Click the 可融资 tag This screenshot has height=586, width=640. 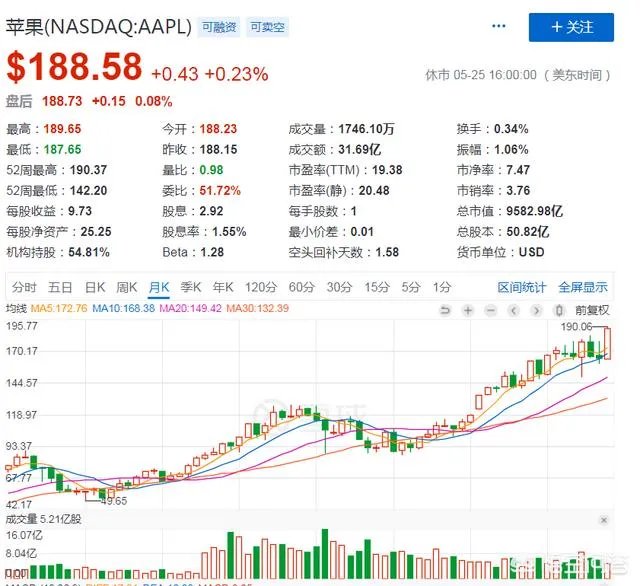[x=219, y=27]
